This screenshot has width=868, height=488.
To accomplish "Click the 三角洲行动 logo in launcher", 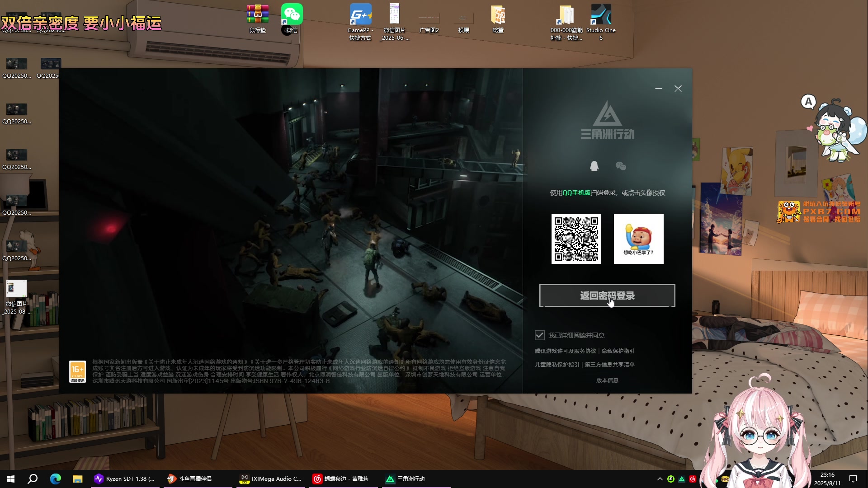I will 607,120.
